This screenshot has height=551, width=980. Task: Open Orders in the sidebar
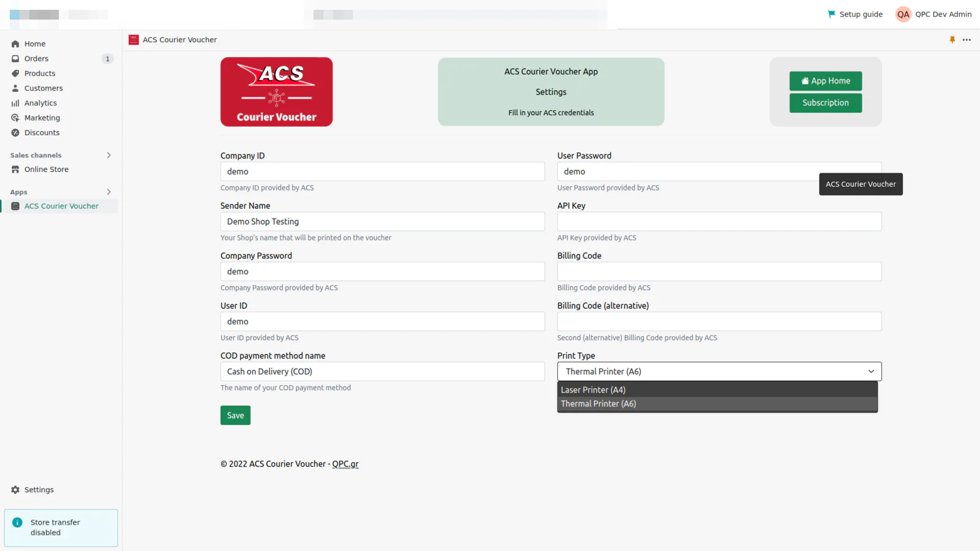click(x=36, y=59)
